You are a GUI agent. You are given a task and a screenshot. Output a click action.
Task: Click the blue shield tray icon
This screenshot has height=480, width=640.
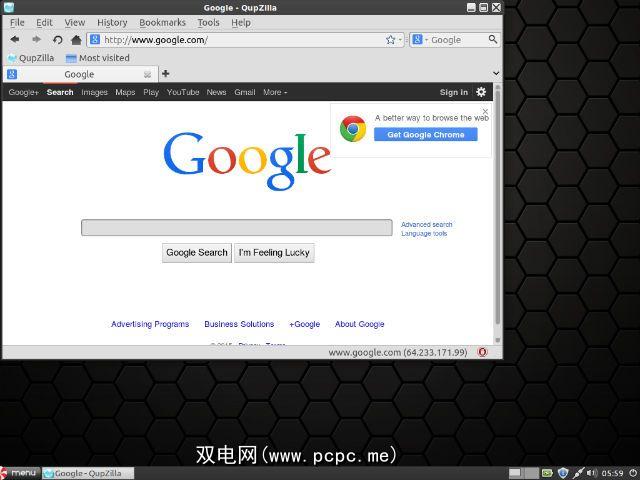563,473
